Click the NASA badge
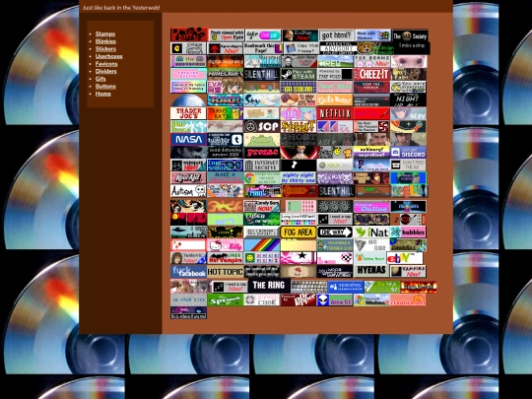Image resolution: width=532 pixels, height=399 pixels. pyautogui.click(x=188, y=140)
